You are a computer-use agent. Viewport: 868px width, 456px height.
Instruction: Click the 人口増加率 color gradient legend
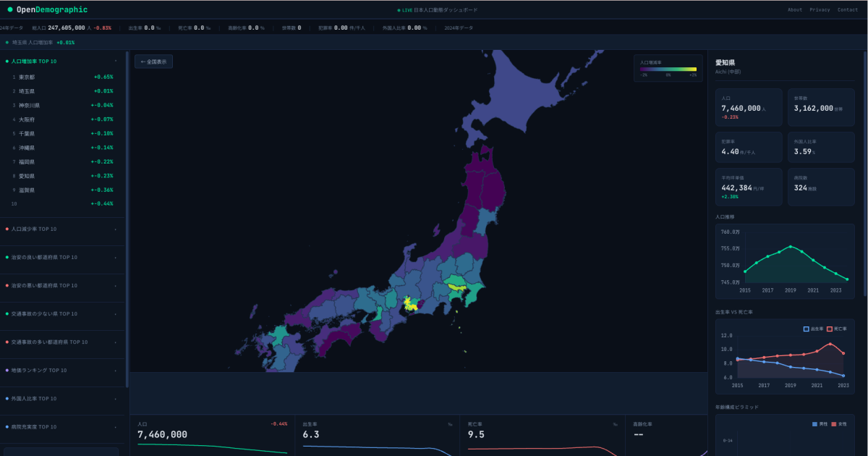click(x=668, y=69)
